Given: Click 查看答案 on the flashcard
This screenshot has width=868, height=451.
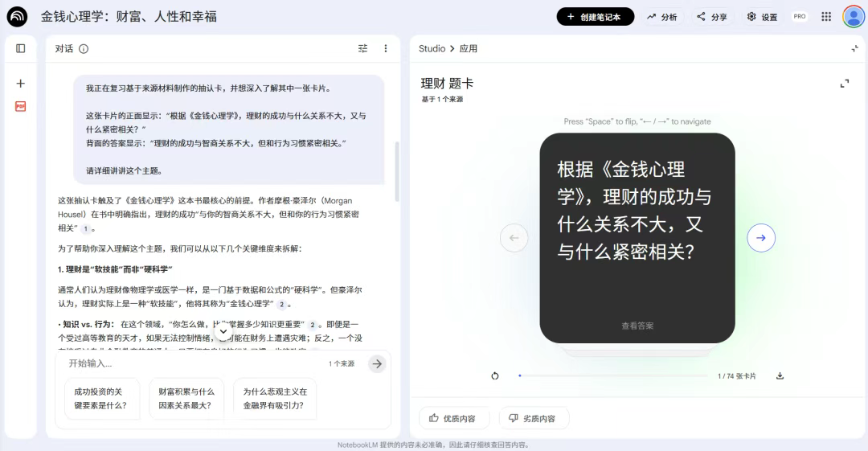Looking at the screenshot, I should click(637, 326).
